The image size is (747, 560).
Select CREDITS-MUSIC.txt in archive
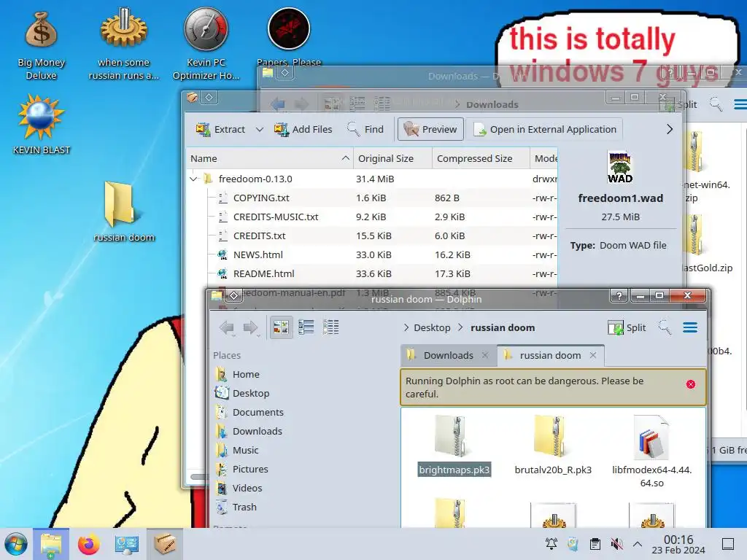275,217
